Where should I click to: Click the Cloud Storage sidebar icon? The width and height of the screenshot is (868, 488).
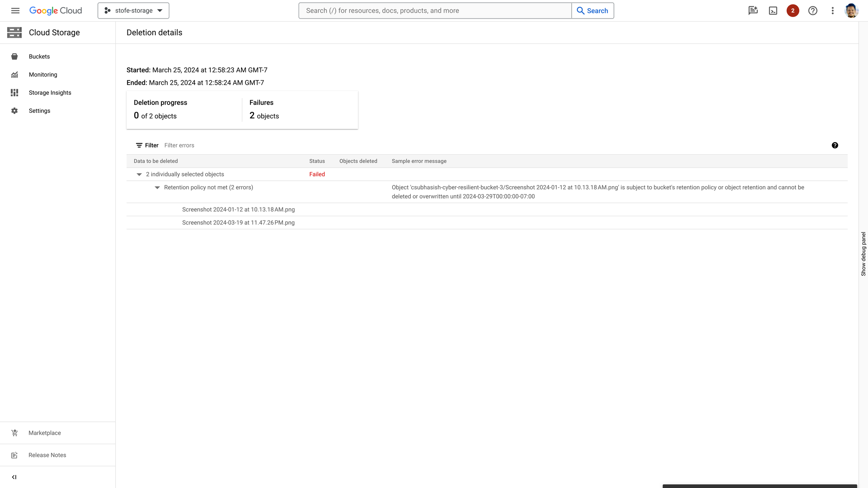pos(14,33)
